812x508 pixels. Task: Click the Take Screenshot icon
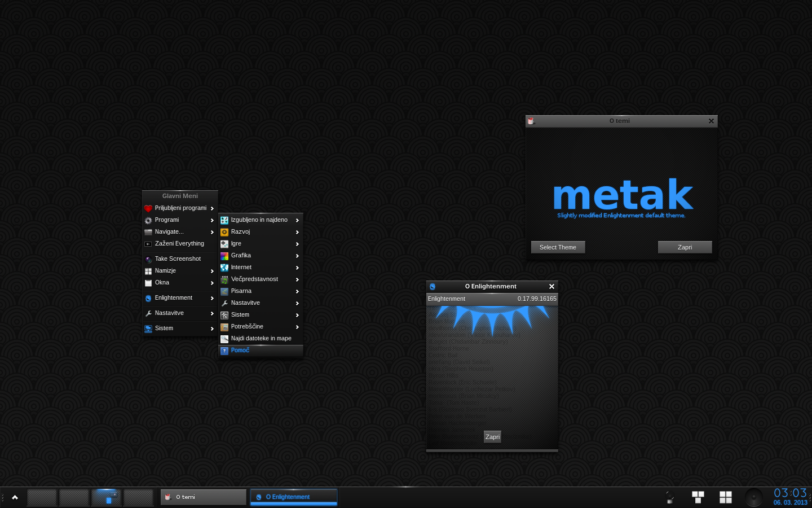148,259
